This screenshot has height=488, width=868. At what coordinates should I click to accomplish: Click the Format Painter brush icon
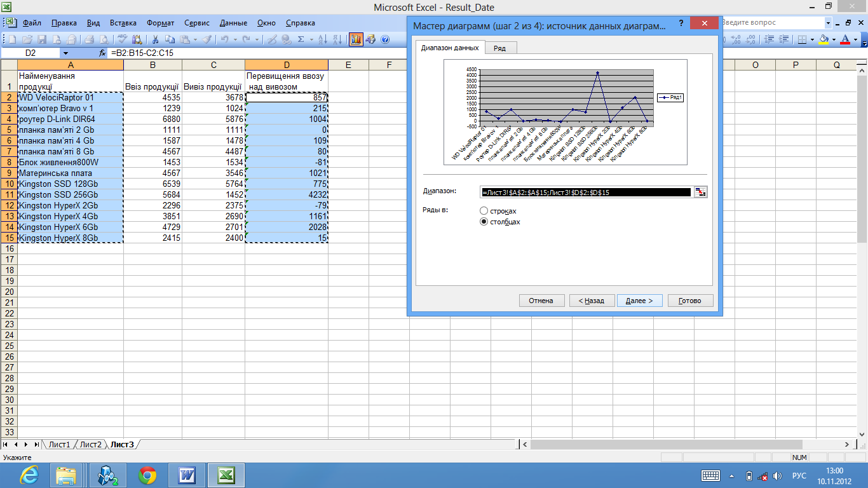(207, 39)
